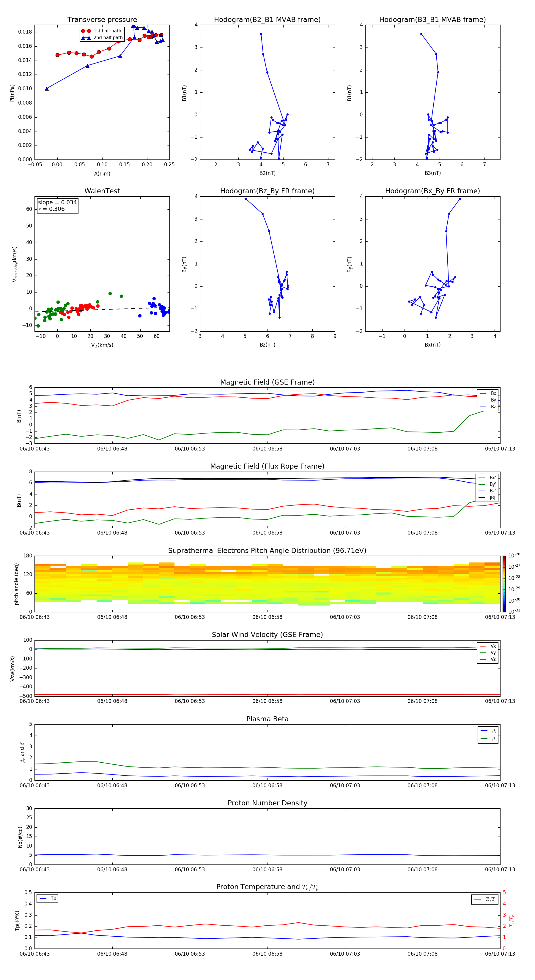535x980 pixels.
Task: Click 'By' legend entry in GSE panel
Action: coord(488,400)
